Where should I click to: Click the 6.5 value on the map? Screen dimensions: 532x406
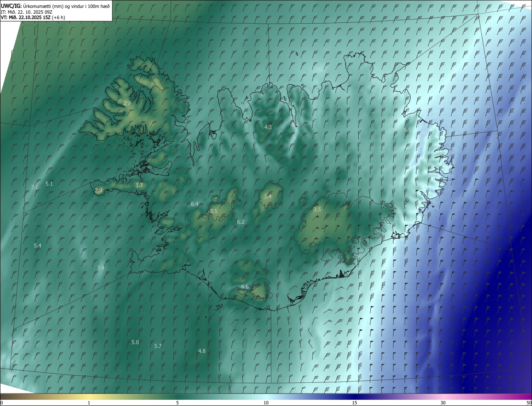coord(408,130)
